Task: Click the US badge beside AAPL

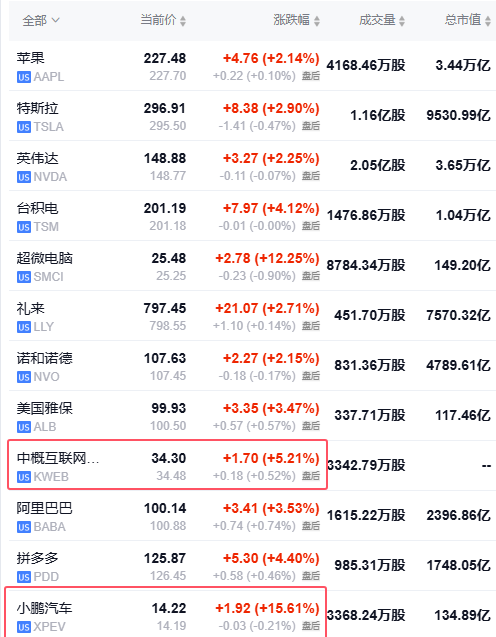Action: [24, 77]
